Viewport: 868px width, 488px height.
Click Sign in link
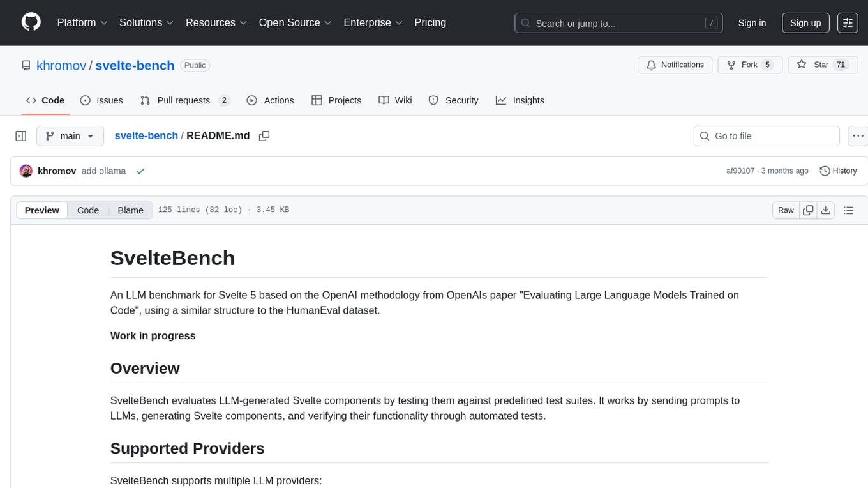[x=752, y=23]
